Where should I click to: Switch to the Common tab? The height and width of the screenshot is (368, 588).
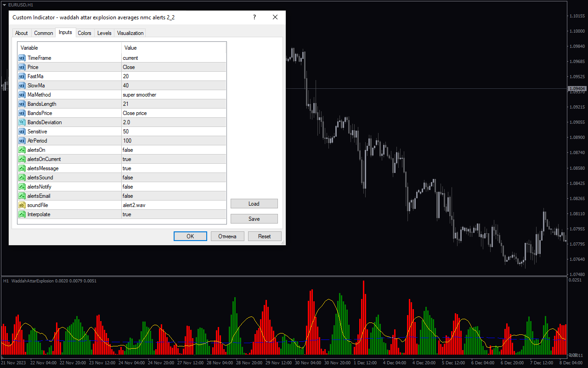44,33
